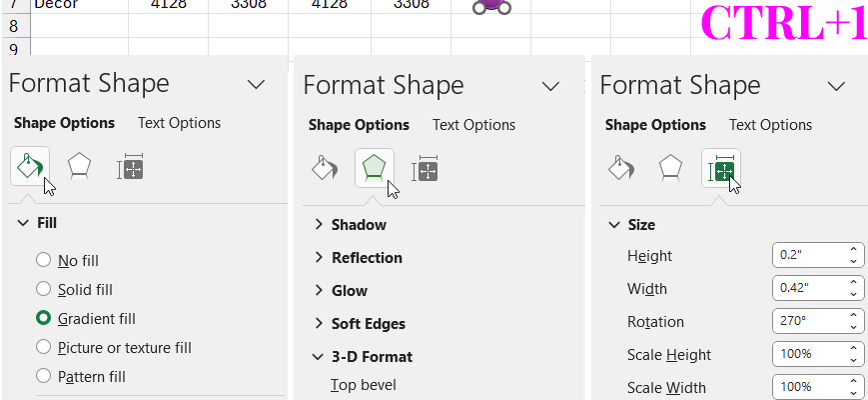Click the Fill & Line paint bucket above the Shadow section

pyautogui.click(x=323, y=168)
